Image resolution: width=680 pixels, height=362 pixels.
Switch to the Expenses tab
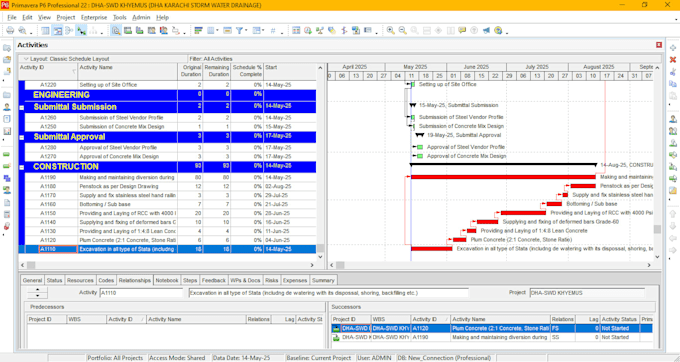pyautogui.click(x=295, y=280)
